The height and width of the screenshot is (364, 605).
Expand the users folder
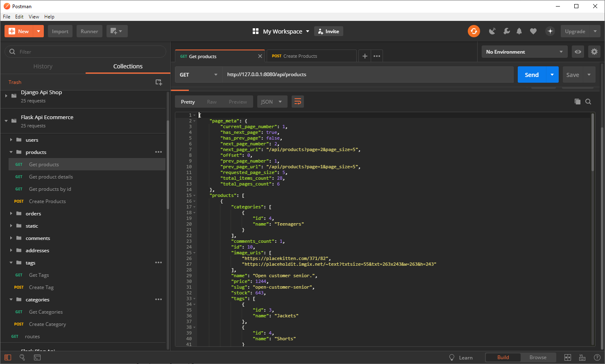point(11,140)
